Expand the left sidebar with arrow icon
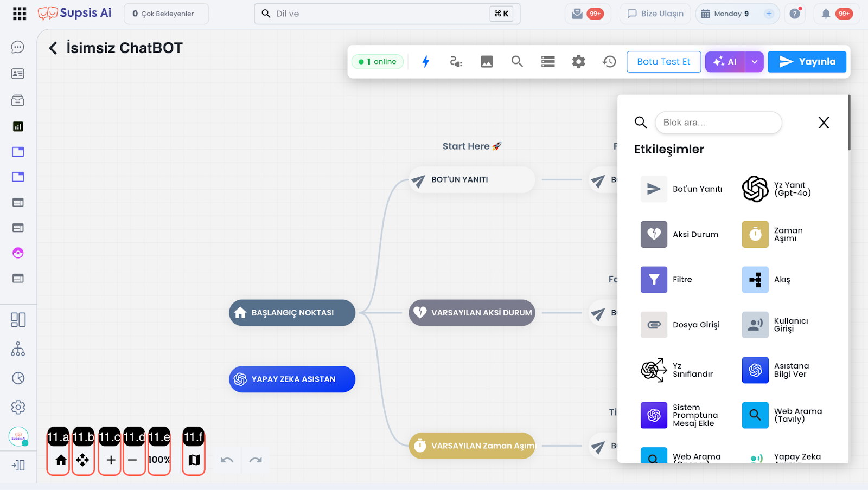Image resolution: width=868 pixels, height=490 pixels. pos(18,465)
